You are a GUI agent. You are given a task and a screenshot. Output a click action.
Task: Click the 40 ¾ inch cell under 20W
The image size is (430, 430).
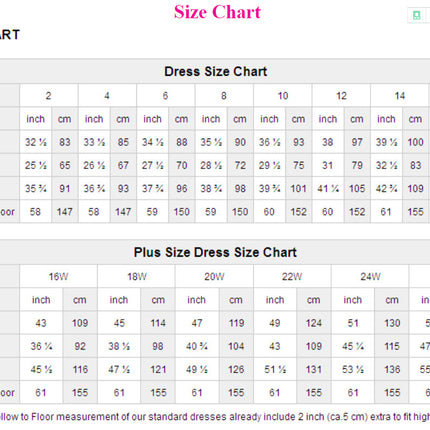(197, 346)
